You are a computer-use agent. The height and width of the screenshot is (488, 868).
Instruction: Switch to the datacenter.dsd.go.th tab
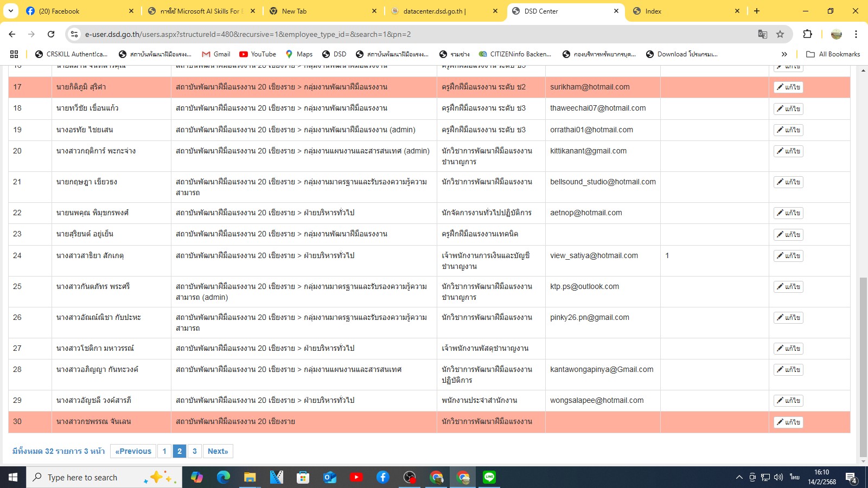coord(444,11)
